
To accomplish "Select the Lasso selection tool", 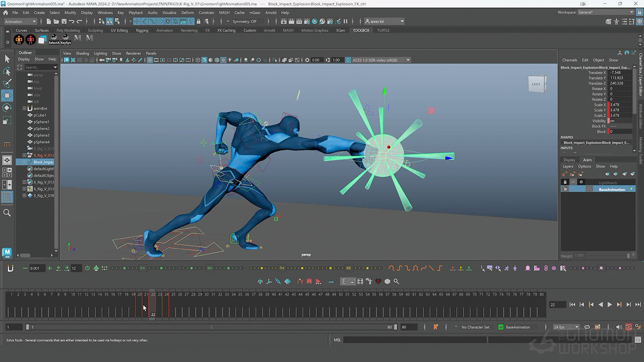I will click(7, 71).
